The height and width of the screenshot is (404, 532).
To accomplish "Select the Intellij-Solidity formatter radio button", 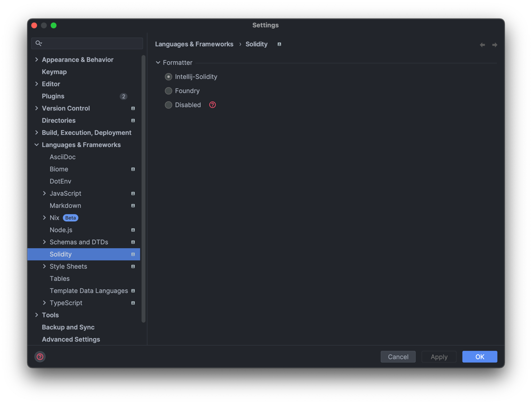I will coord(168,77).
